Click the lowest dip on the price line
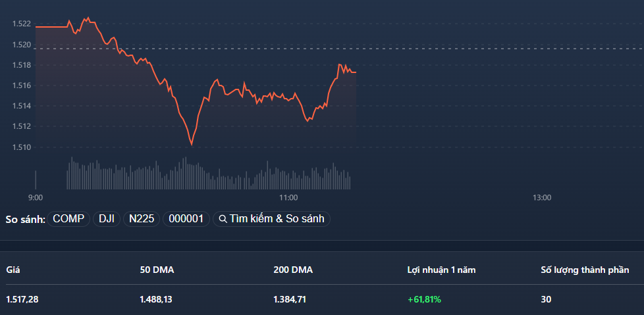 [191, 144]
